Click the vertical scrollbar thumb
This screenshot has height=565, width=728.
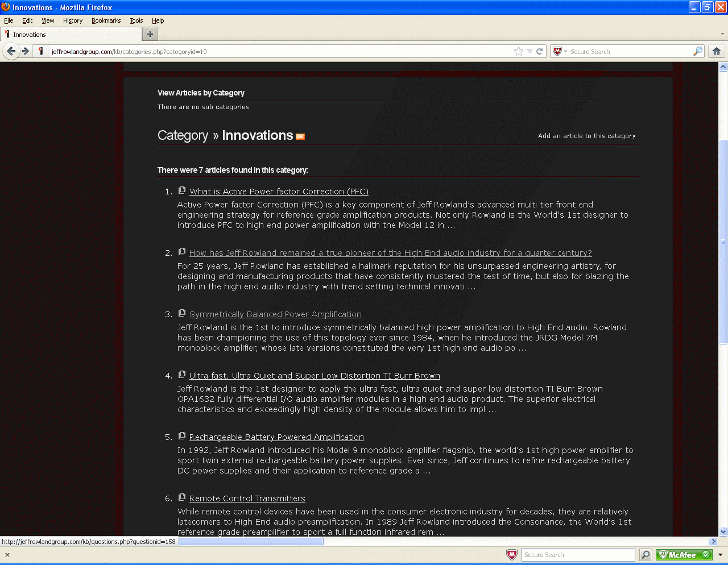[x=723, y=242]
